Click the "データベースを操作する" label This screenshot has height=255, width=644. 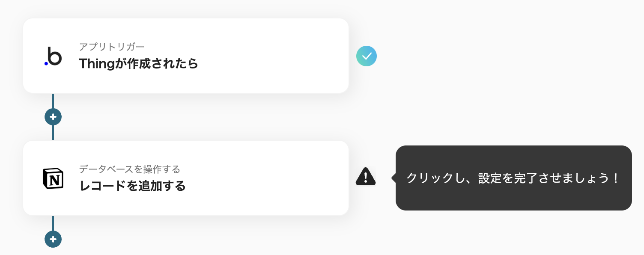click(129, 169)
